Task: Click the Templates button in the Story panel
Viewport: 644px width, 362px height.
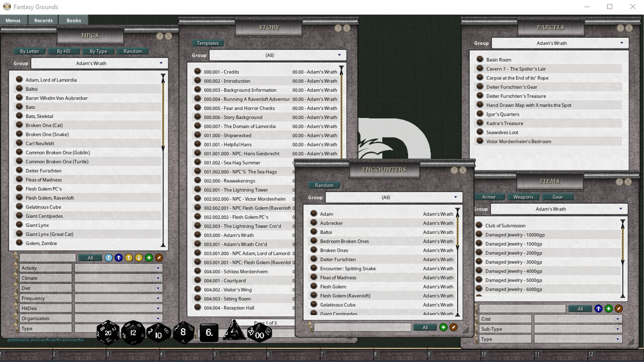Action: 208,43
